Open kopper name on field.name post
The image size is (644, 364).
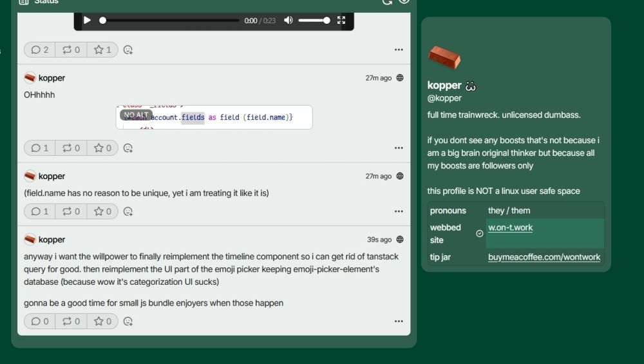[x=52, y=176]
